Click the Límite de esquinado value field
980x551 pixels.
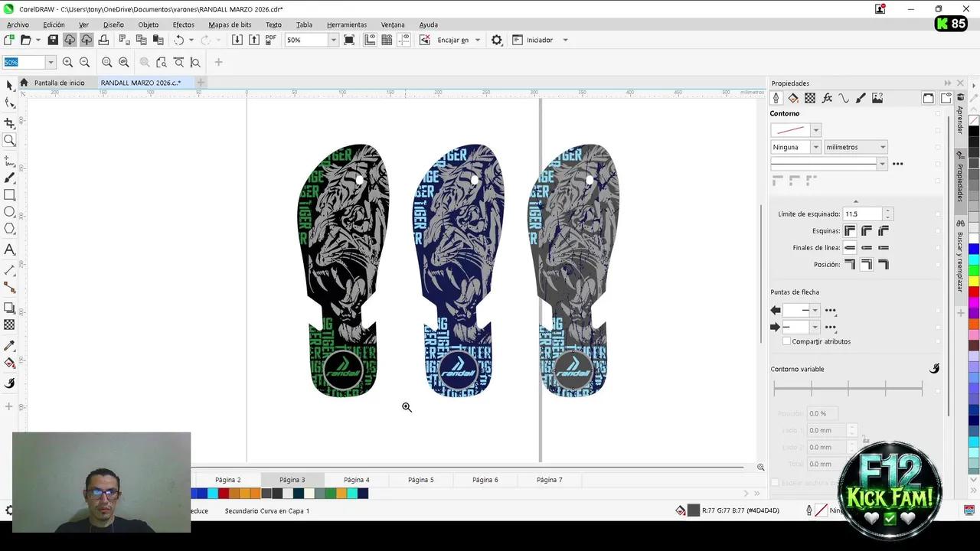coord(862,214)
